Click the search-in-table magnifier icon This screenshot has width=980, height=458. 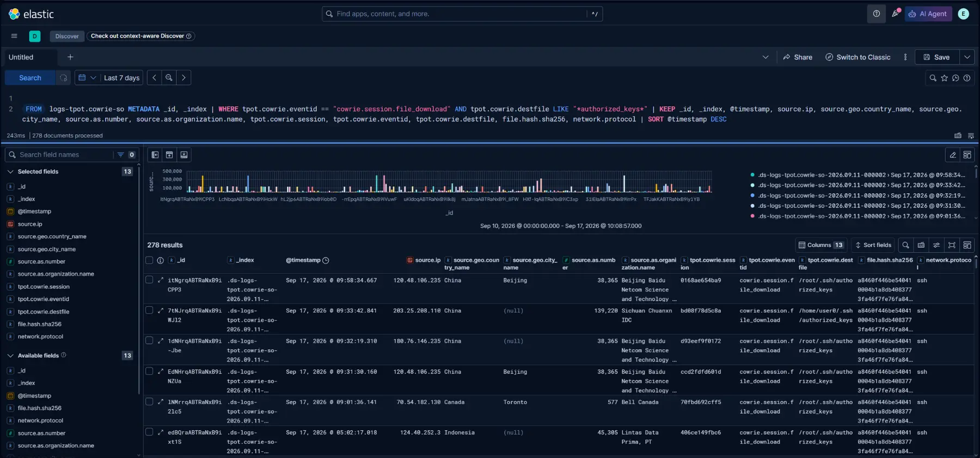point(905,245)
